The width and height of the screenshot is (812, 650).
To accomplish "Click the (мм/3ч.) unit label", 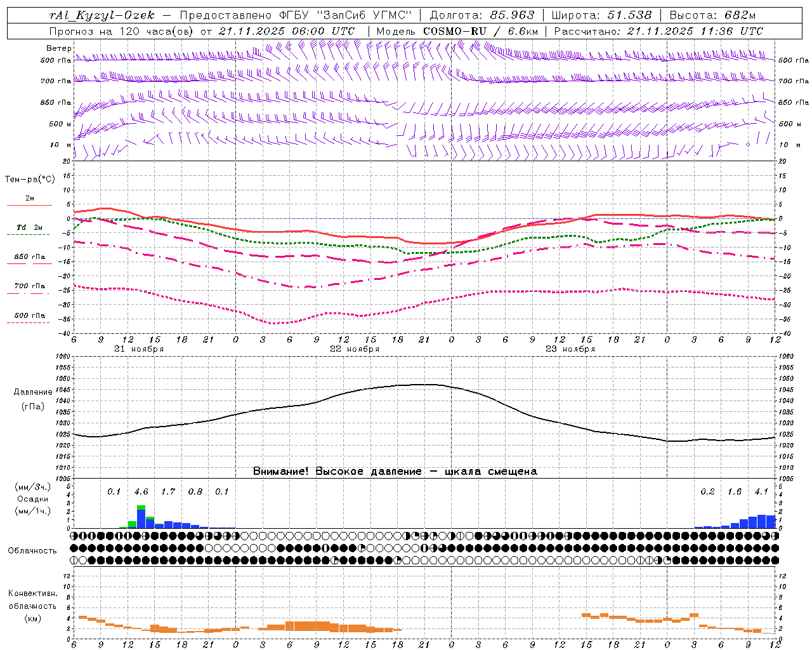I will point(32,487).
